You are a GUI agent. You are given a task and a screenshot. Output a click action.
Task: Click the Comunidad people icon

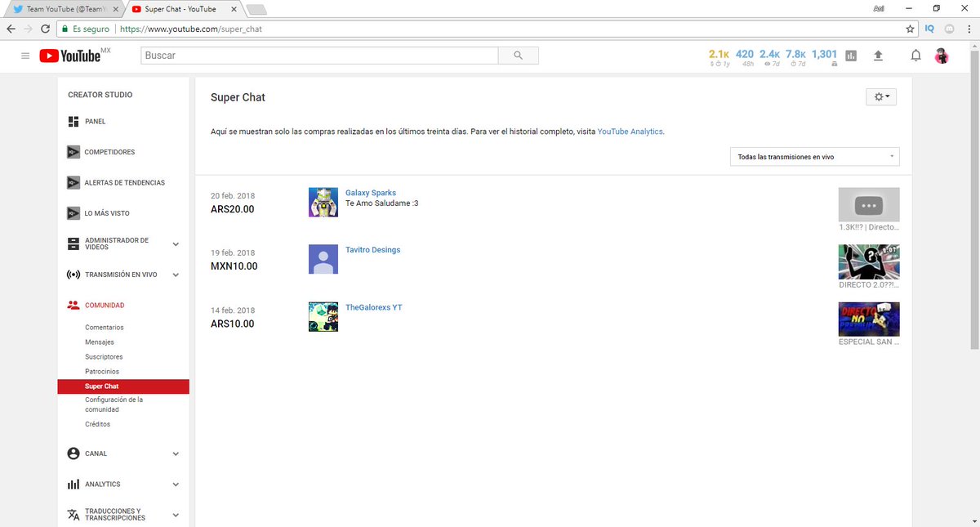point(73,305)
